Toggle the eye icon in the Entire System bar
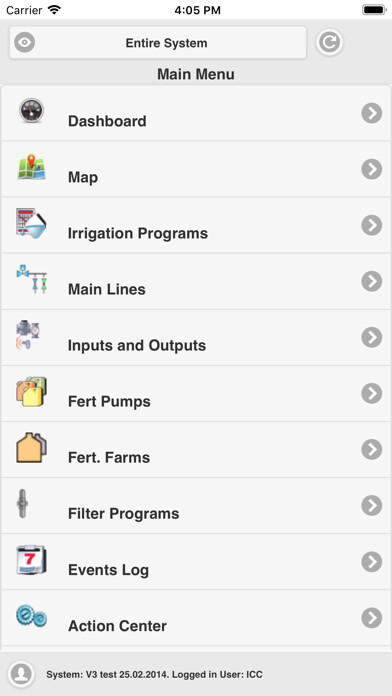 [x=24, y=43]
